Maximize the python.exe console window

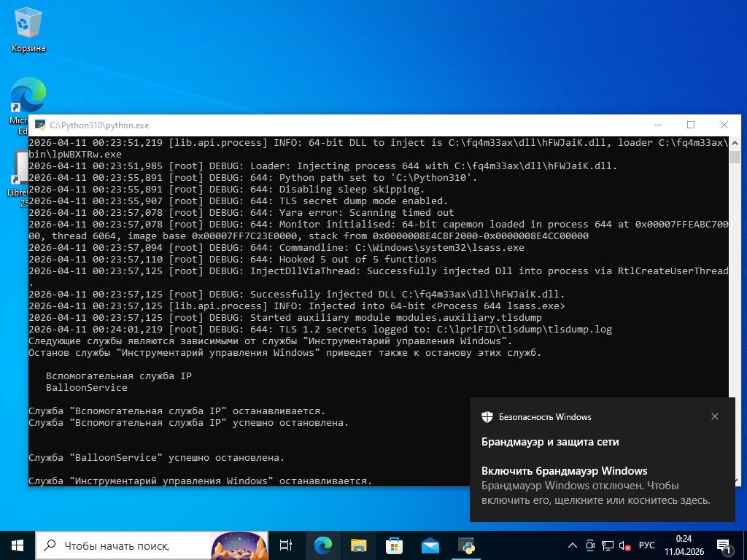(690, 125)
